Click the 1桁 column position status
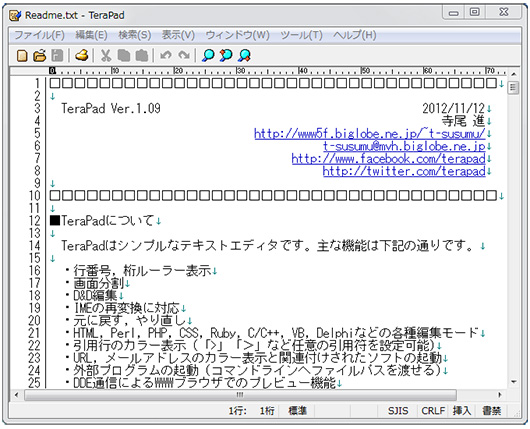The width and height of the screenshot is (530, 429). pos(267,411)
